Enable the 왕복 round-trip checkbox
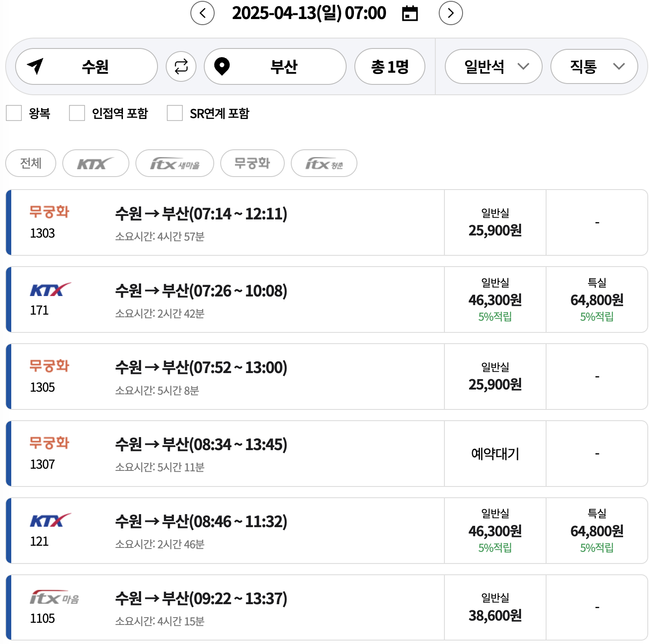Viewport: 656px width, 644px height. tap(14, 113)
